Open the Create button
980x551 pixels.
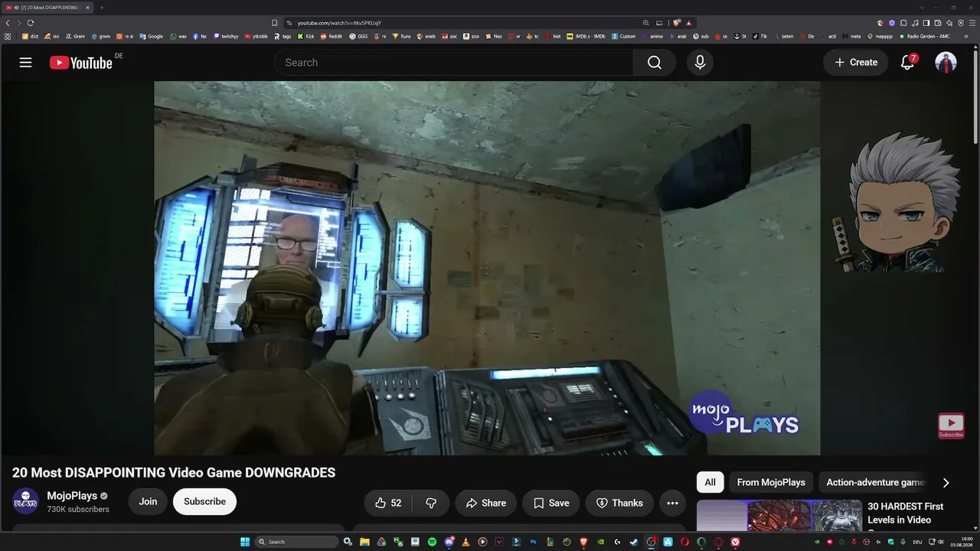click(x=856, y=63)
